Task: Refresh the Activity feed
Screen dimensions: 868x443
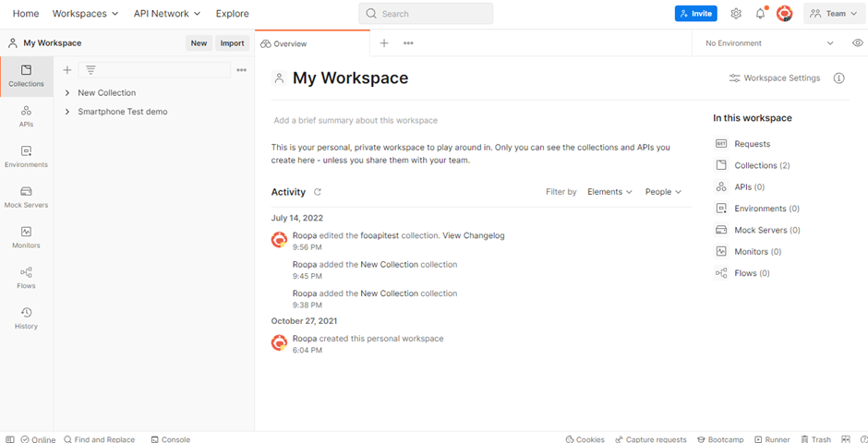Action: click(x=318, y=192)
